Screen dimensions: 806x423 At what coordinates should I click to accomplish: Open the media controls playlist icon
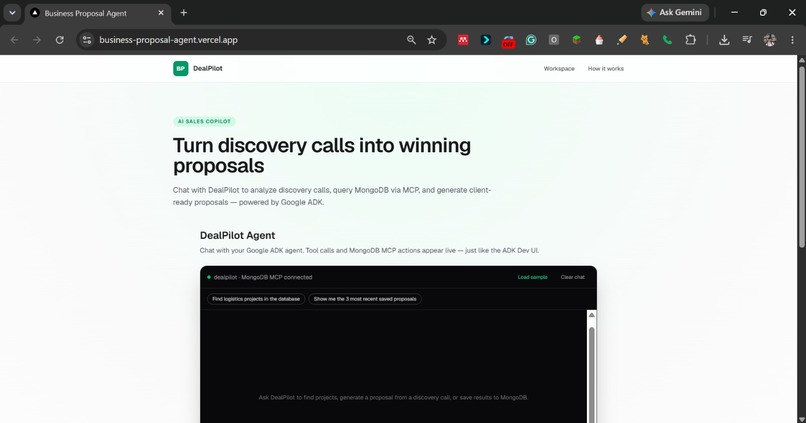coord(747,40)
